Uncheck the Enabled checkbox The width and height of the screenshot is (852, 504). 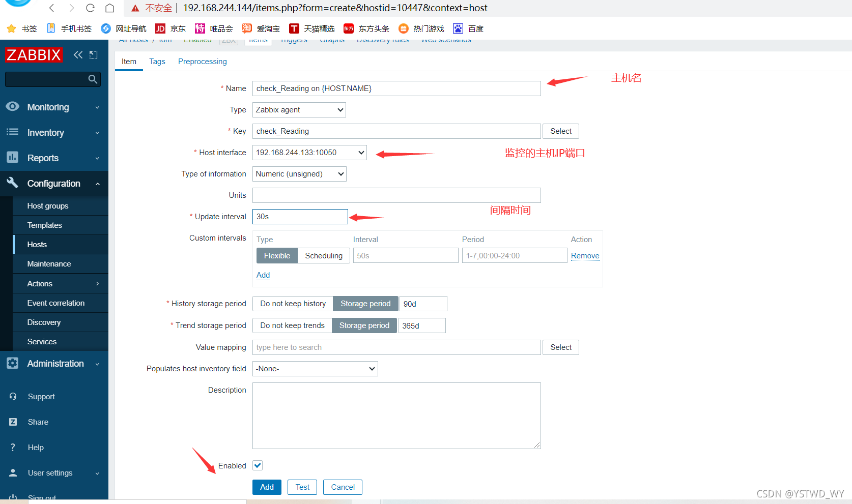(x=258, y=465)
